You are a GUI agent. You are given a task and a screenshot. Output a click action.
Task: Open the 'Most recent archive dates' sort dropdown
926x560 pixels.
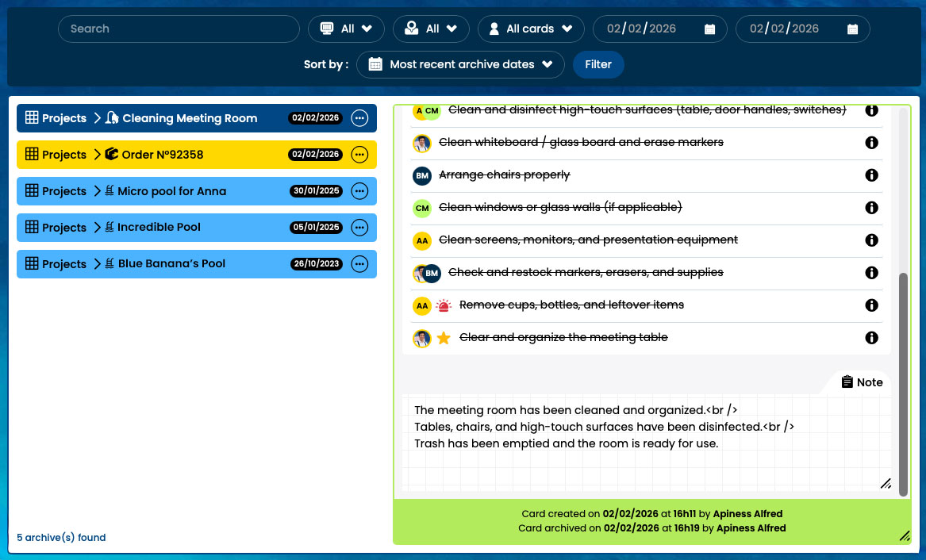460,65
